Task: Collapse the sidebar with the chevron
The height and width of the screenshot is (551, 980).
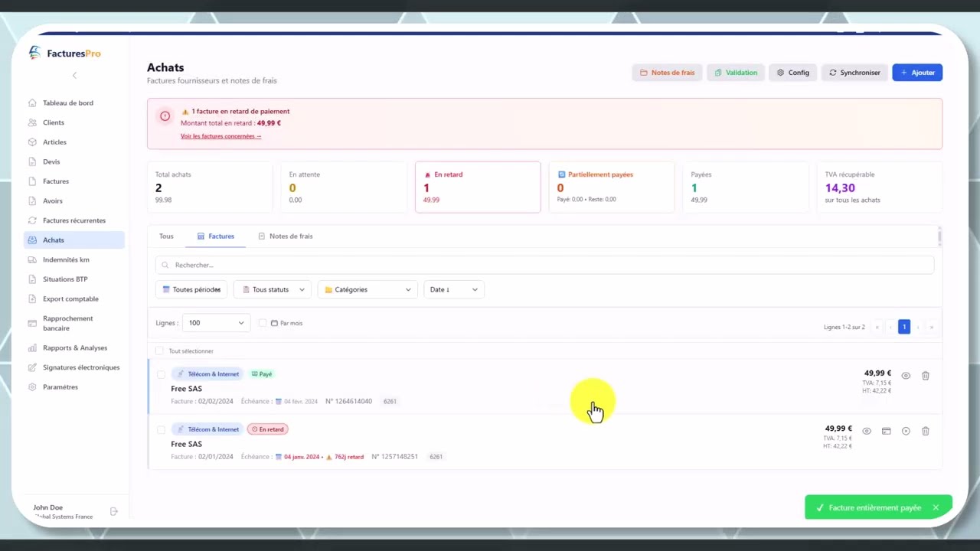Action: [74, 75]
